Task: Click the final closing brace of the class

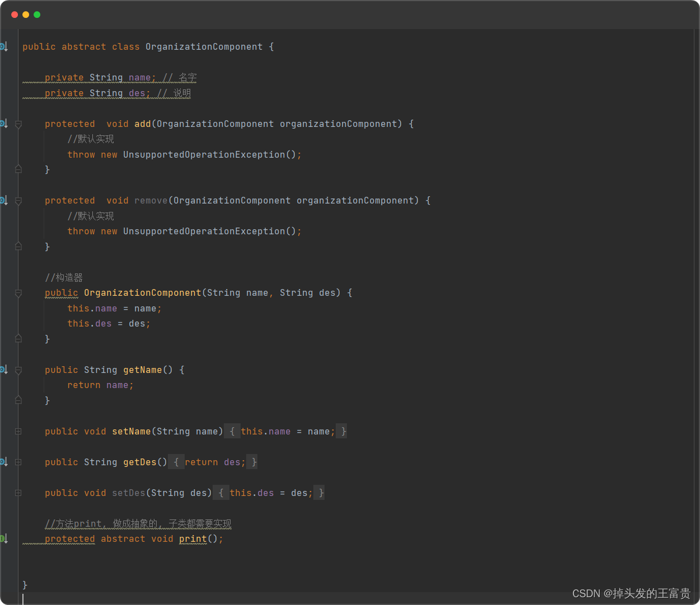Action: [x=25, y=584]
